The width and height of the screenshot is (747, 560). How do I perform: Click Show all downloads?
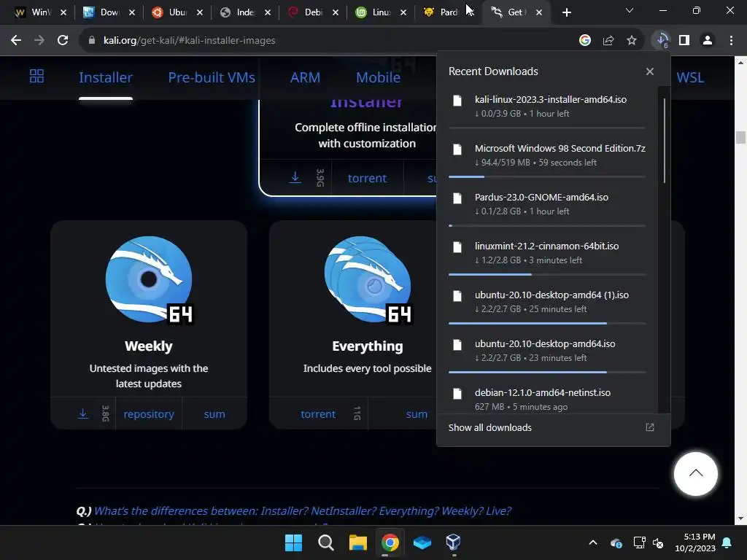click(x=489, y=427)
